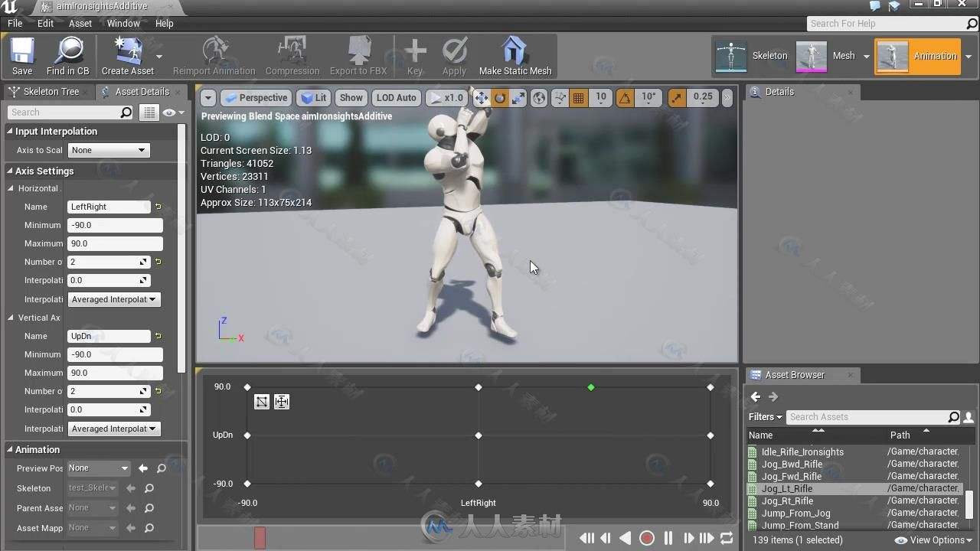Open the Edit menu
The image size is (980, 551).
coord(46,23)
